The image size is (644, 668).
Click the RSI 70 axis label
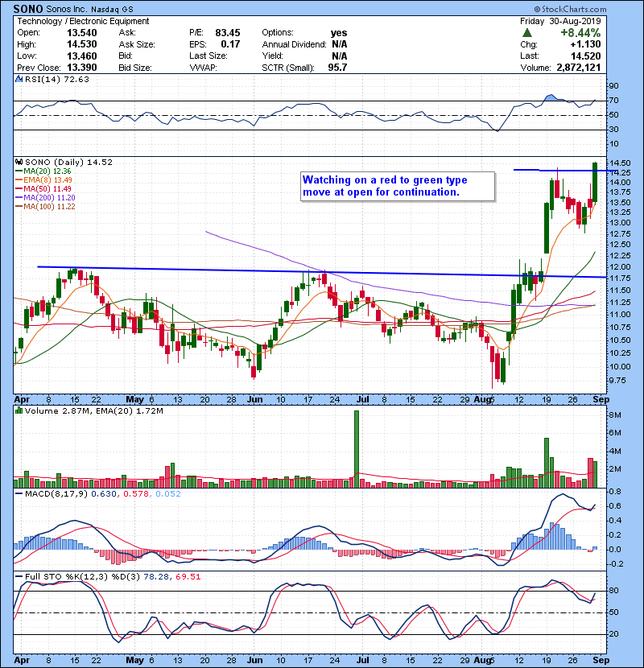pyautogui.click(x=613, y=101)
